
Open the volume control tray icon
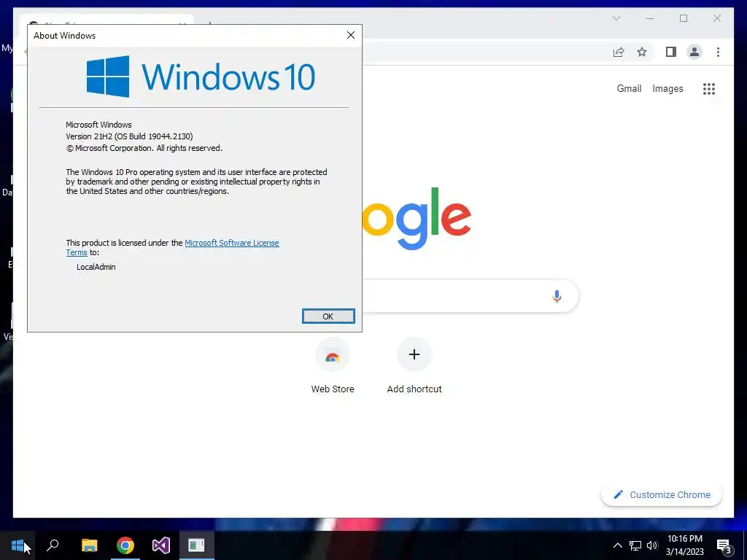(x=652, y=545)
